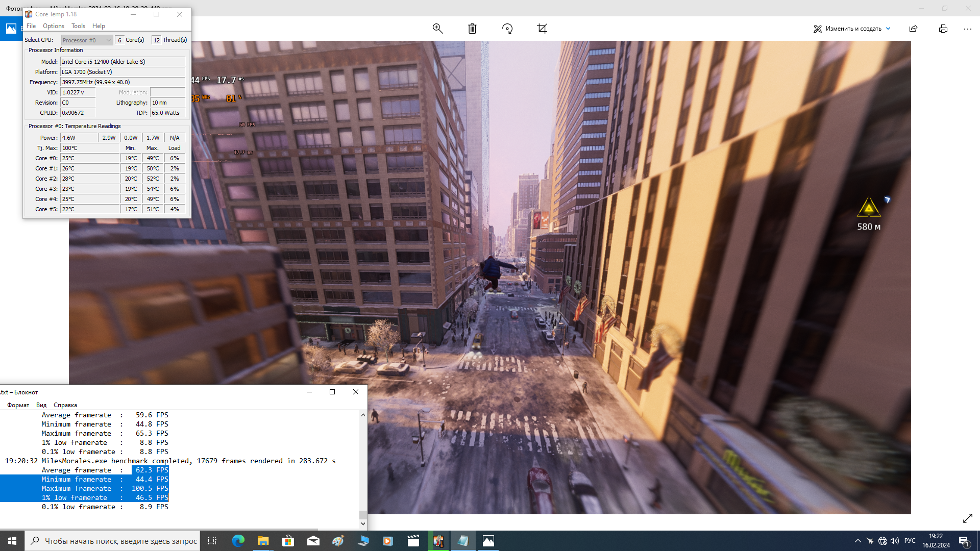Click the РУС language indicator
The height and width of the screenshot is (551, 980).
click(910, 541)
